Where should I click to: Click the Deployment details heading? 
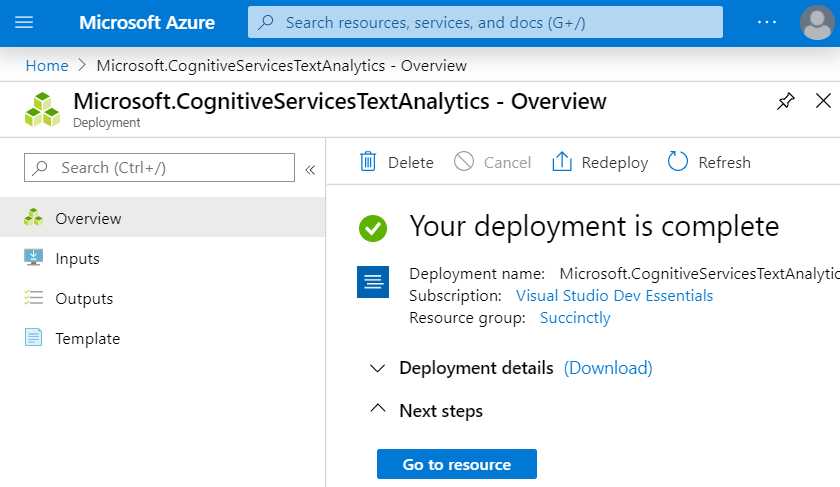(476, 368)
